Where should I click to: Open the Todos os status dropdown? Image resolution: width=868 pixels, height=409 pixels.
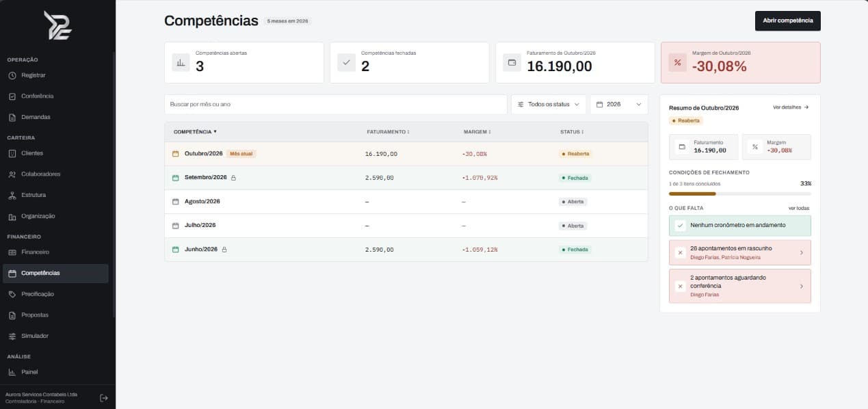[549, 104]
